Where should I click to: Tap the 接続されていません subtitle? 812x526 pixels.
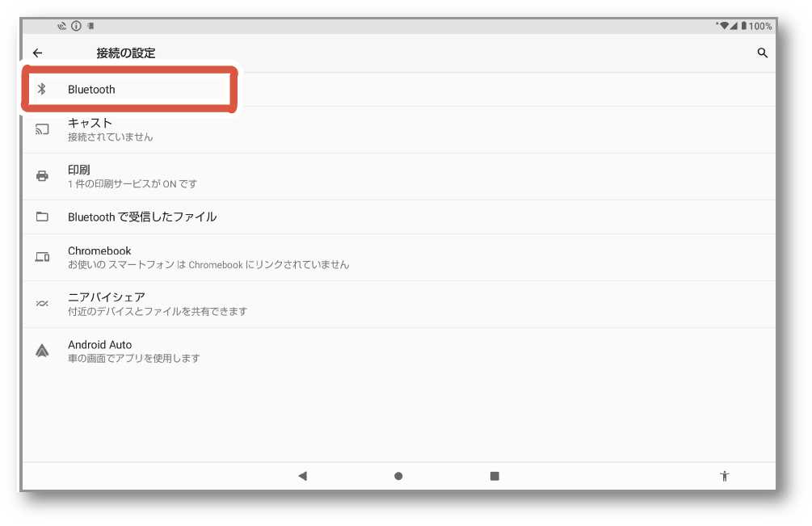pos(111,137)
